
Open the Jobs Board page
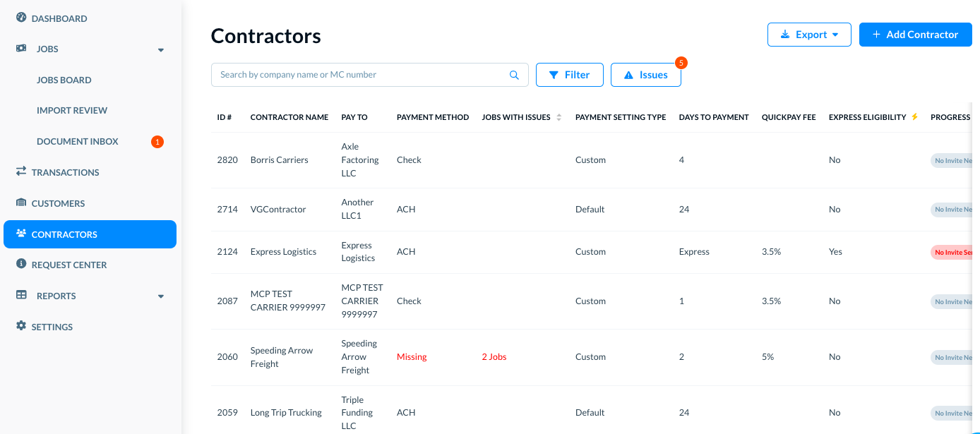[64, 80]
